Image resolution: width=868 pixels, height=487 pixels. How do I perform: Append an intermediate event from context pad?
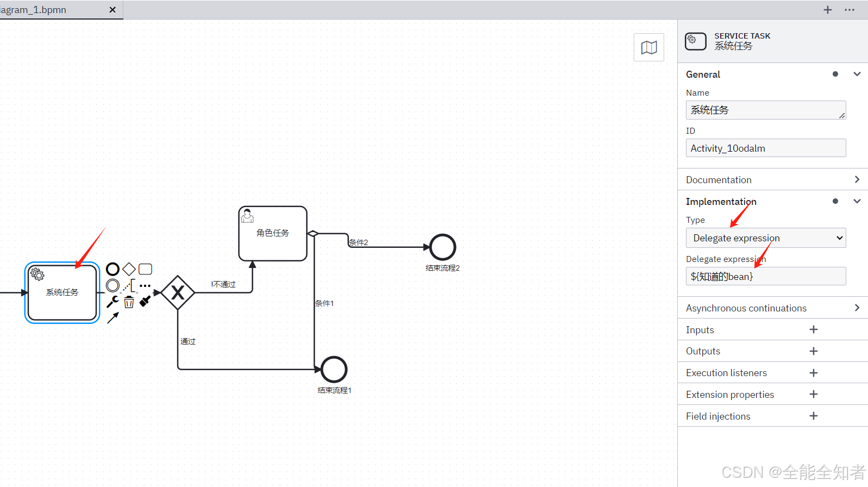point(113,285)
